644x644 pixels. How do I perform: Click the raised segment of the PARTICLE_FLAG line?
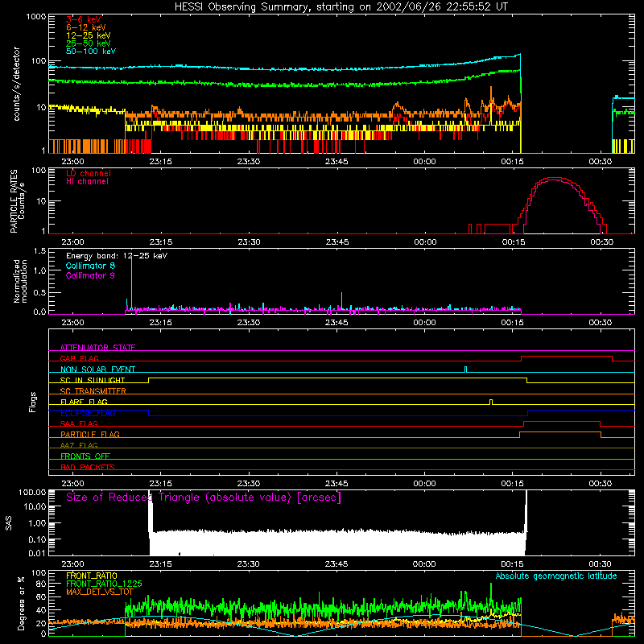[560, 432]
